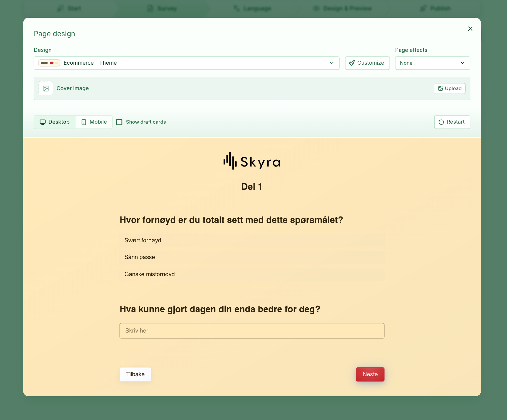The image size is (507, 420).
Task: Click the Del 1 heading
Action: (x=252, y=187)
